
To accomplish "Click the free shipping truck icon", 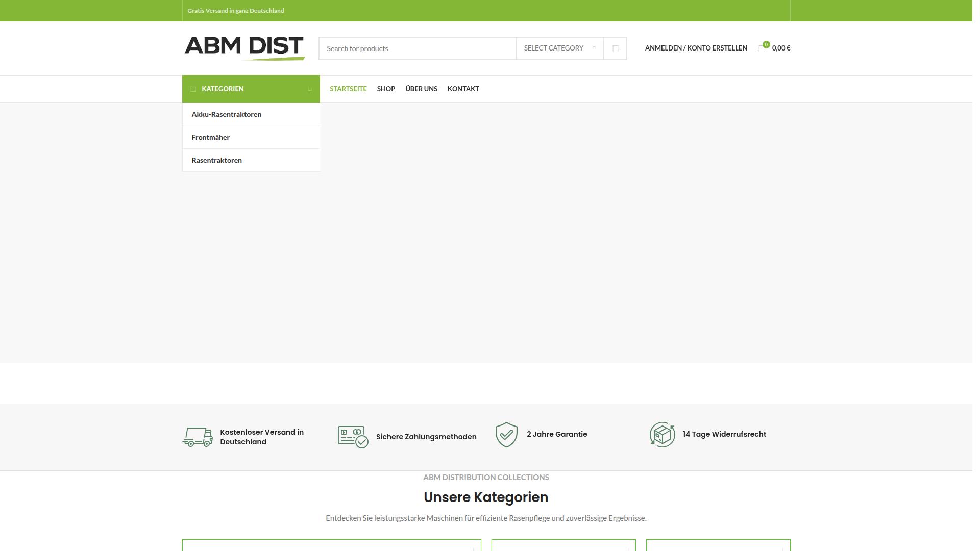I will (198, 437).
